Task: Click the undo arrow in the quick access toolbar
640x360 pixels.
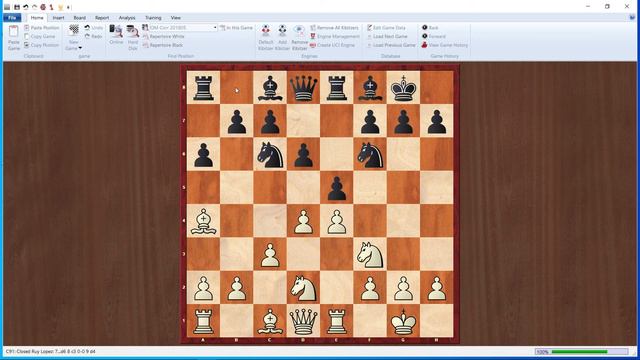Action: tap(26, 7)
